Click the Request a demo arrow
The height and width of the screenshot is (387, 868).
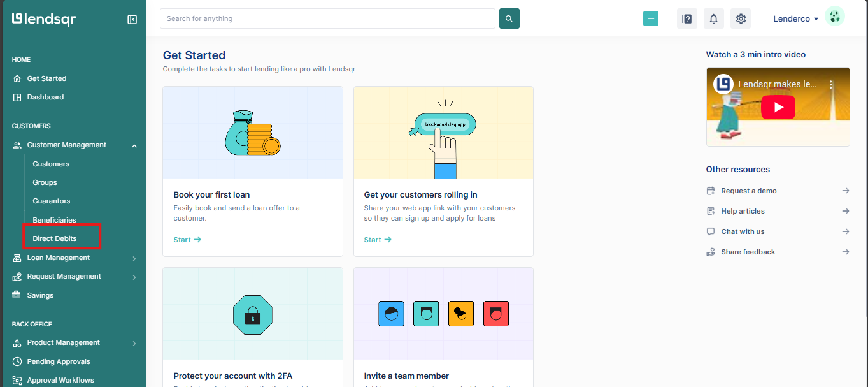click(x=846, y=191)
